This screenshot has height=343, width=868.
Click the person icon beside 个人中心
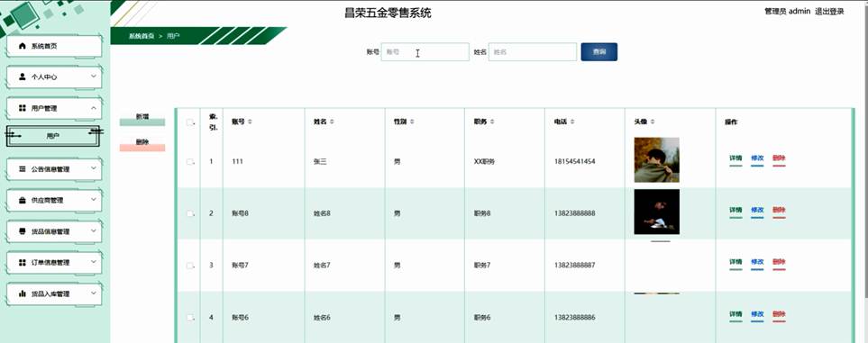coord(23,77)
